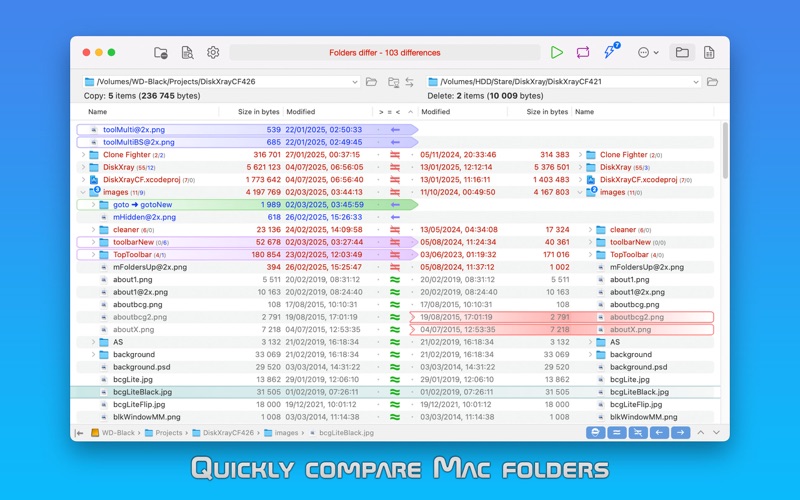Click bcgLiteBlack.jpg in the path breadcrumb
Screen dimensions: 800x500
[x=341, y=433]
